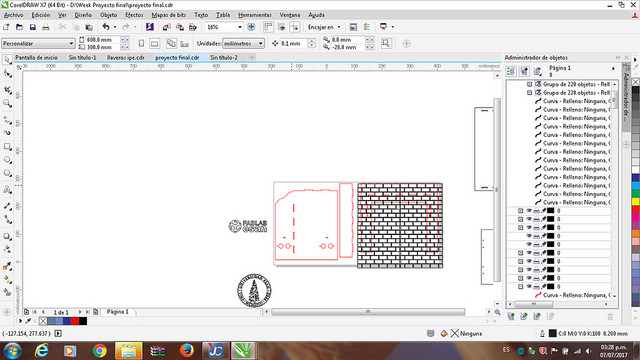
Task: Open the undo history dropdown arrow
Action: point(115,27)
